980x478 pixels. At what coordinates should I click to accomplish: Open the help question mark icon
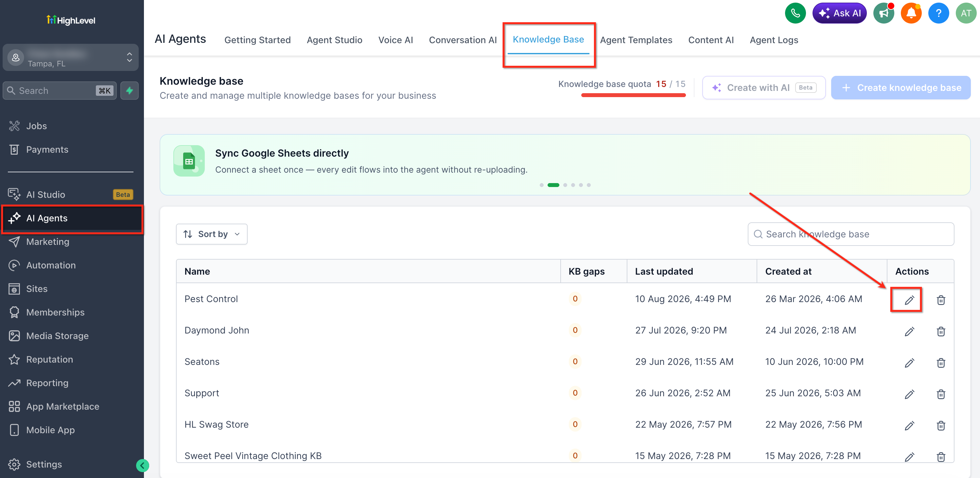pyautogui.click(x=938, y=13)
